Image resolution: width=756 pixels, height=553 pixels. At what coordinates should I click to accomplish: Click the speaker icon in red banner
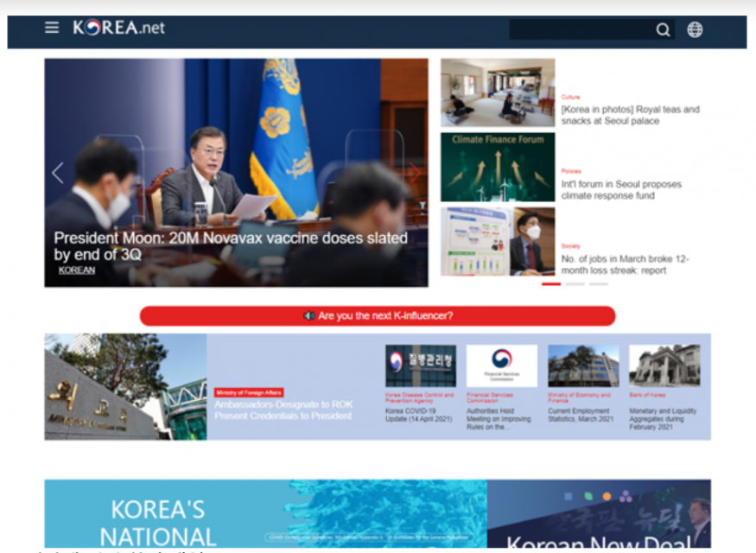(x=309, y=315)
